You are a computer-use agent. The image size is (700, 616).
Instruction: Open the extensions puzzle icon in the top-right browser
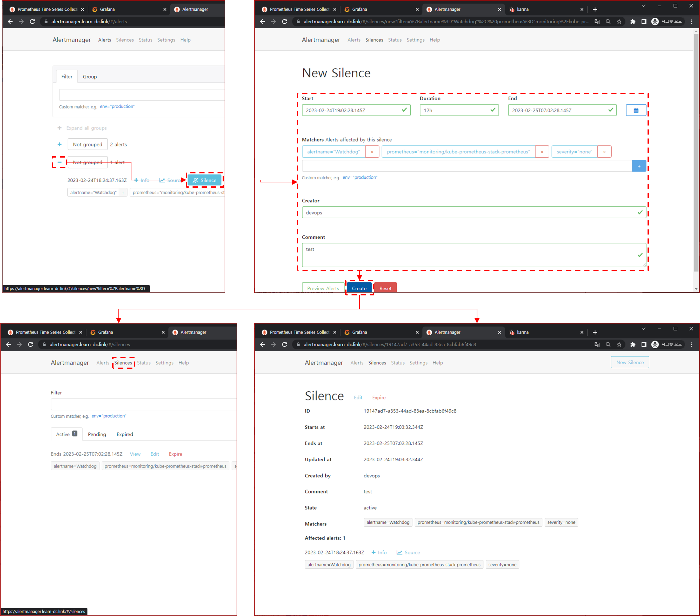click(632, 22)
